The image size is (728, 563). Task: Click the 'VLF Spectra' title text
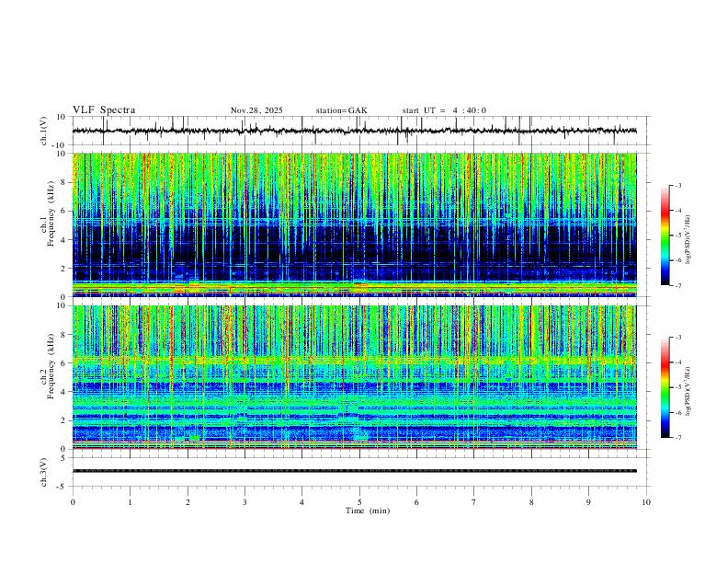(x=104, y=110)
